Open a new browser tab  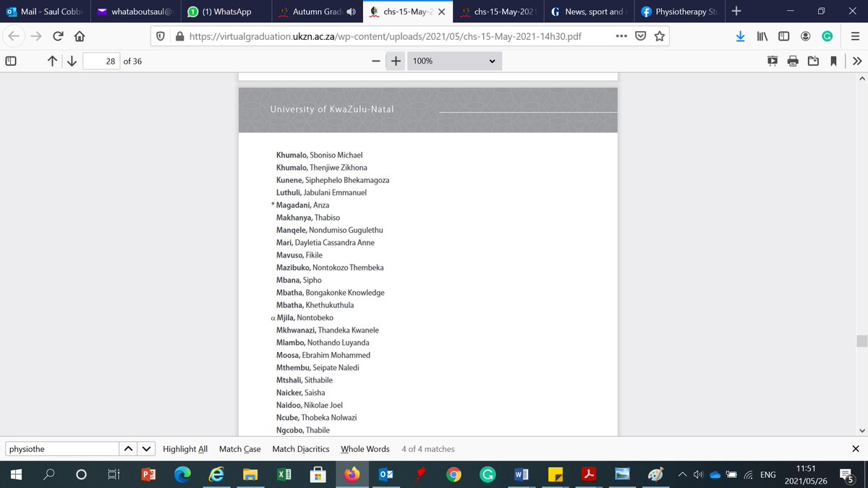click(x=736, y=11)
